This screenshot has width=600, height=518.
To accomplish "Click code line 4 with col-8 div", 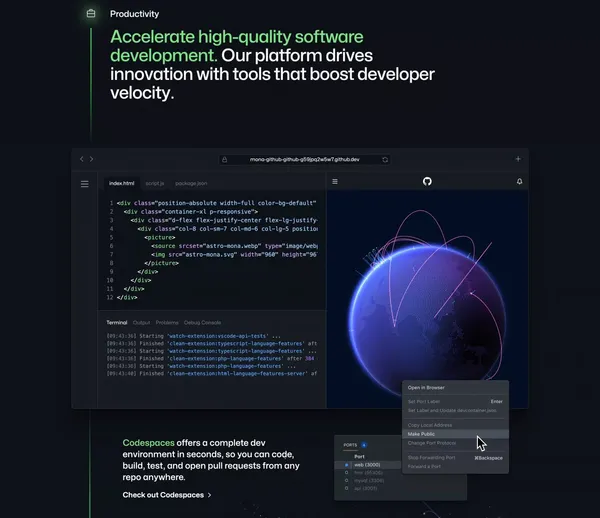I will [228, 229].
